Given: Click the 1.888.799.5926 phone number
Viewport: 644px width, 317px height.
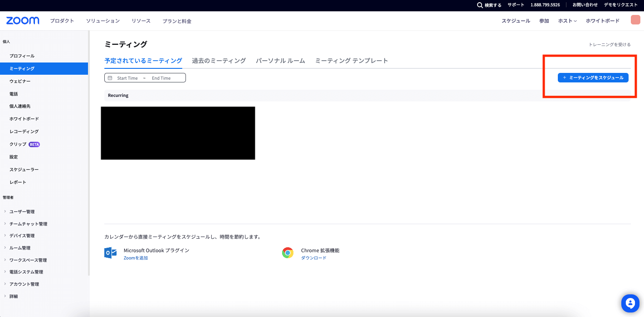Looking at the screenshot, I should (545, 5).
